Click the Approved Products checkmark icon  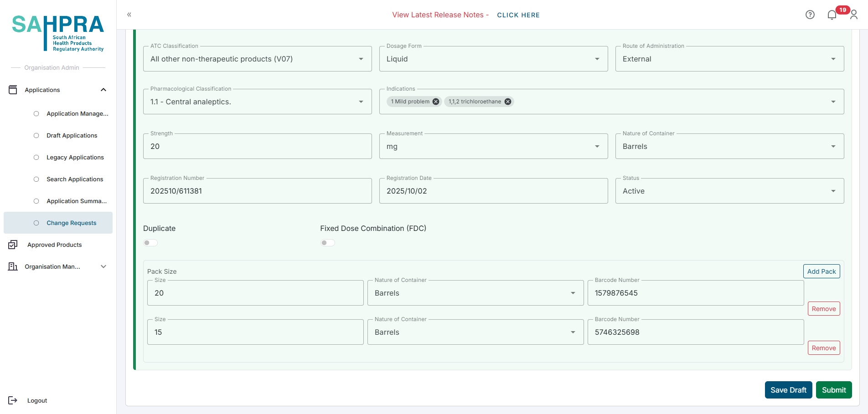point(13,245)
